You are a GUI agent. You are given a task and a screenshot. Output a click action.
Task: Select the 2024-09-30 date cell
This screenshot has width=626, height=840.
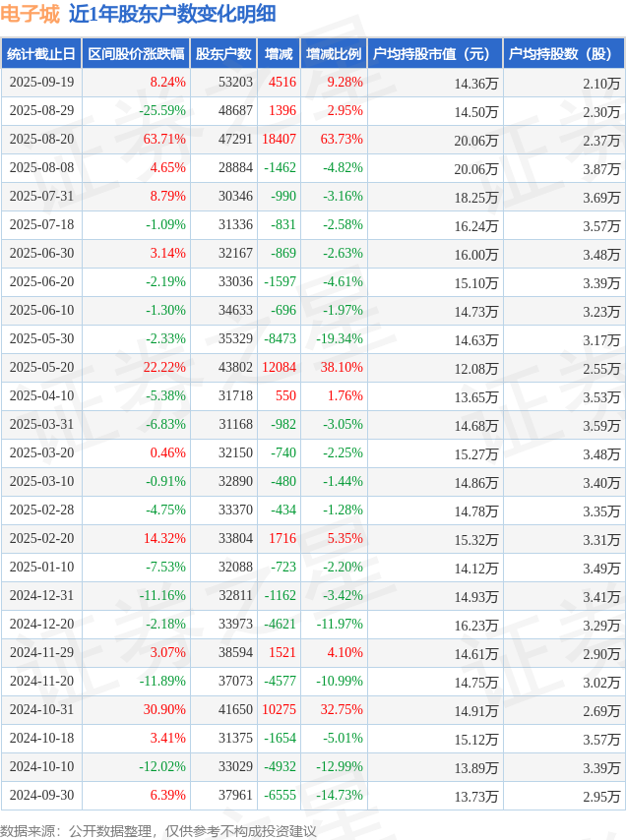[x=41, y=795]
